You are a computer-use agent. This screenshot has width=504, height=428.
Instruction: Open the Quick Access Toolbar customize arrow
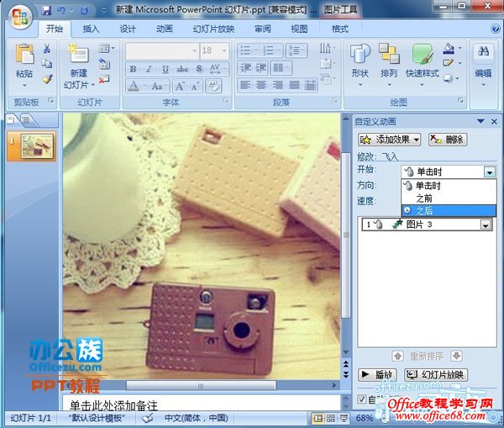click(104, 10)
